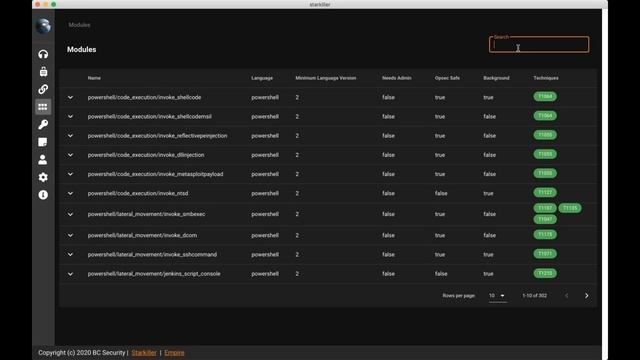
Task: Click technique tag on invoke_sshcommand row
Action: [545, 254]
